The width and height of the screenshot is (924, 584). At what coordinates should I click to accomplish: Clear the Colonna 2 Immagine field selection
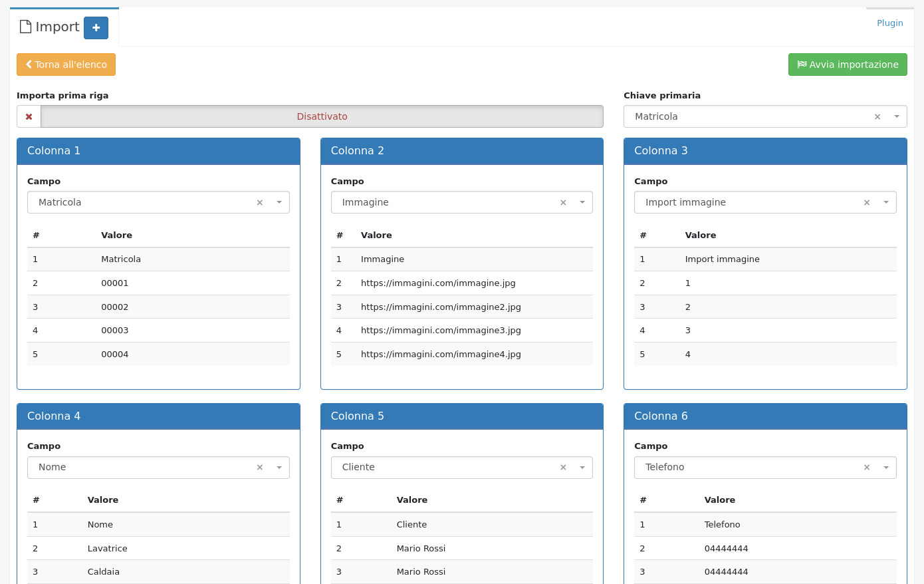pos(563,203)
